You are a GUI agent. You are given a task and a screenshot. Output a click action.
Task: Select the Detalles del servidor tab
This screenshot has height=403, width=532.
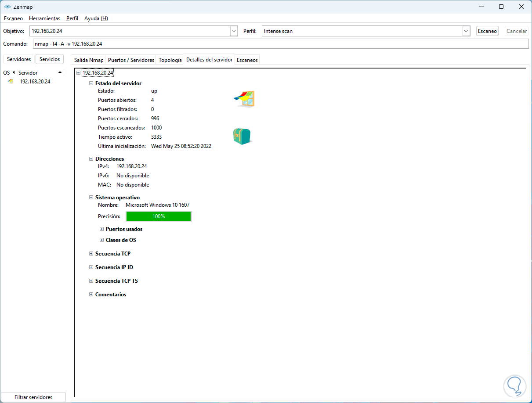209,59
